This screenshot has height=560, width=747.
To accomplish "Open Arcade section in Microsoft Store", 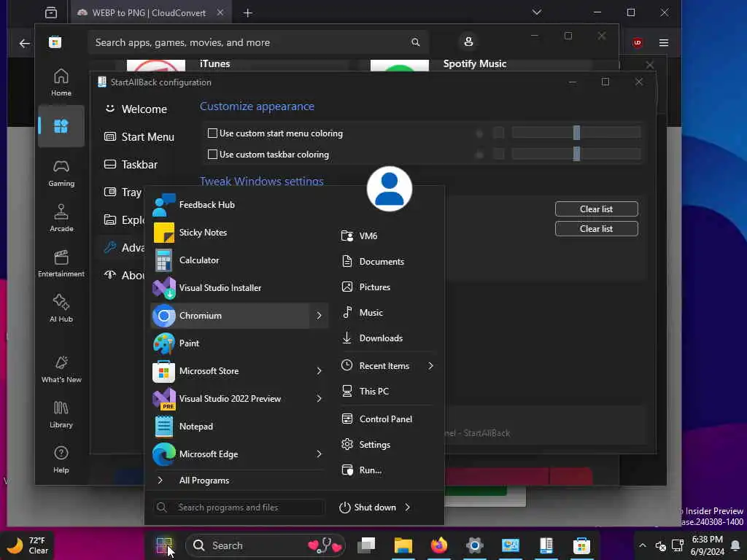I will coord(61,218).
